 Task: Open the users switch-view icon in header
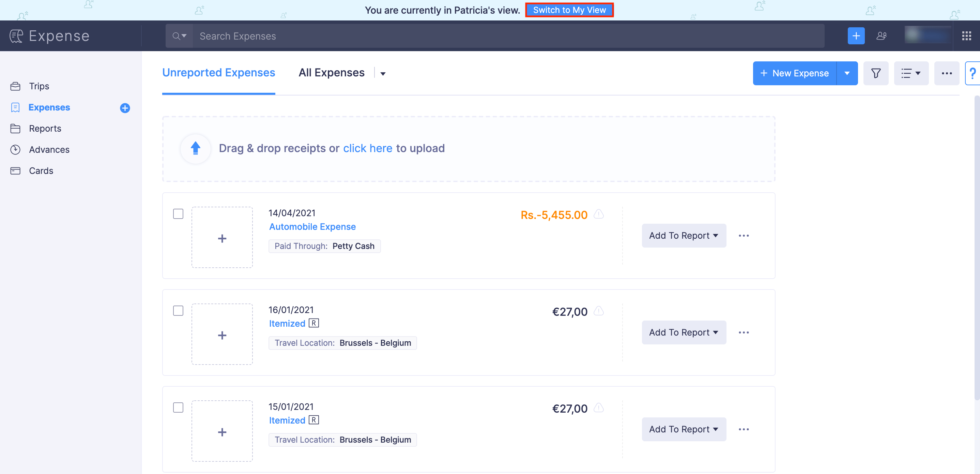(881, 36)
